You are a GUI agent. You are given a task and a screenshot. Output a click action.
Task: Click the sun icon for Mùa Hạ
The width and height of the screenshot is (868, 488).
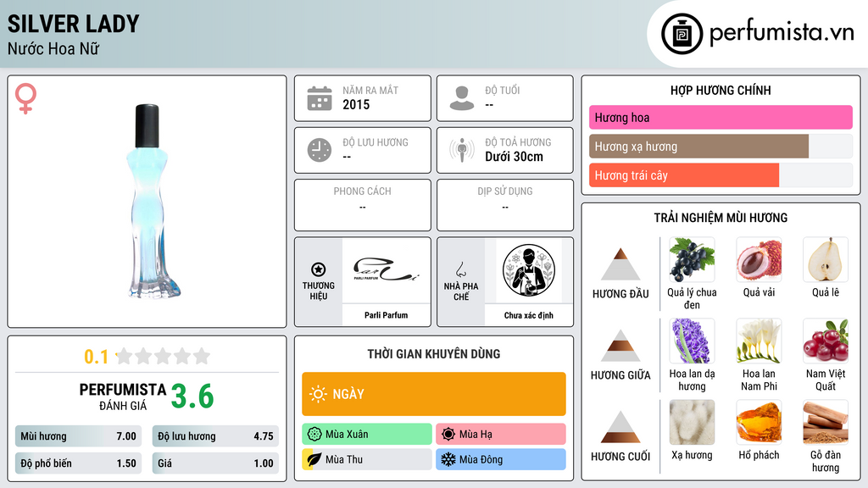point(448,434)
